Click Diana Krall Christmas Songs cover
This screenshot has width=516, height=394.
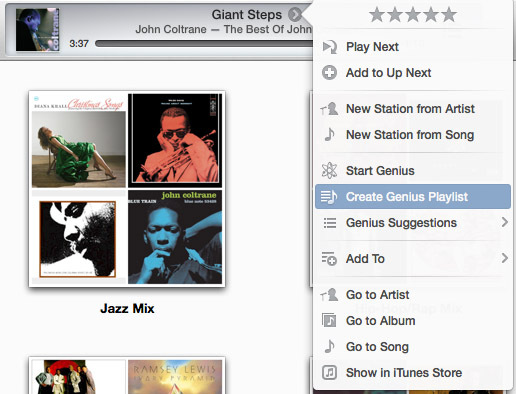[79, 140]
